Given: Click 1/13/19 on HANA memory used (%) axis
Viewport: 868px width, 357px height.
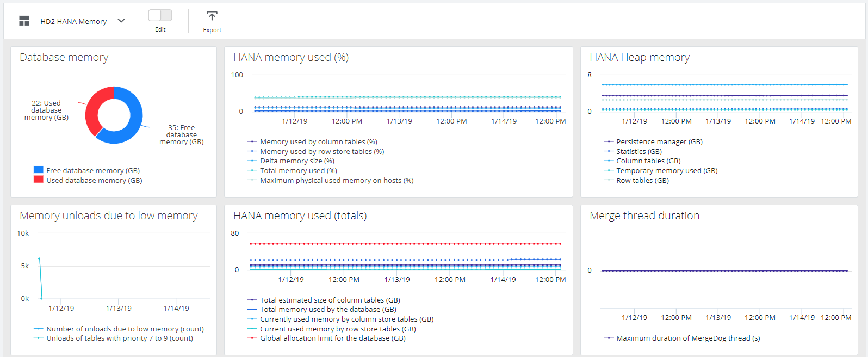Looking at the screenshot, I should [399, 121].
